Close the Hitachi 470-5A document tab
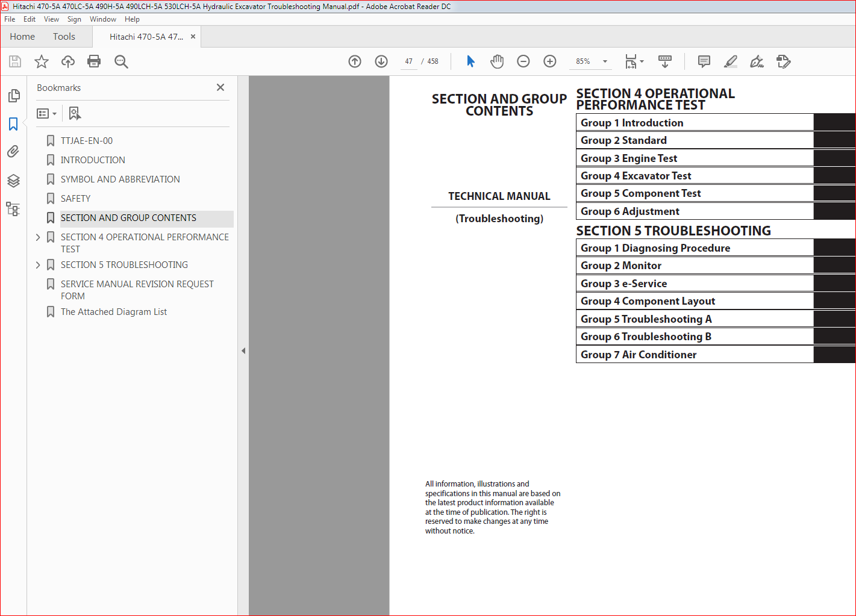856x616 pixels. click(x=193, y=37)
